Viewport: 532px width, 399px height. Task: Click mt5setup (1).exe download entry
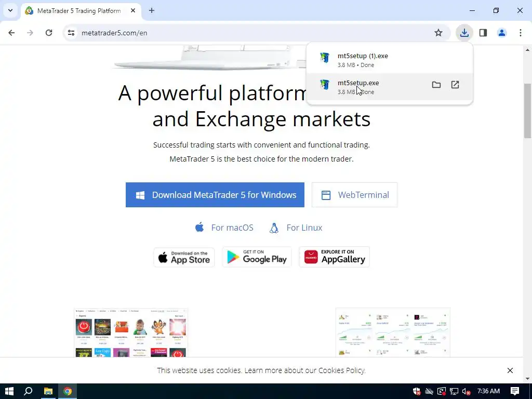[x=390, y=60]
